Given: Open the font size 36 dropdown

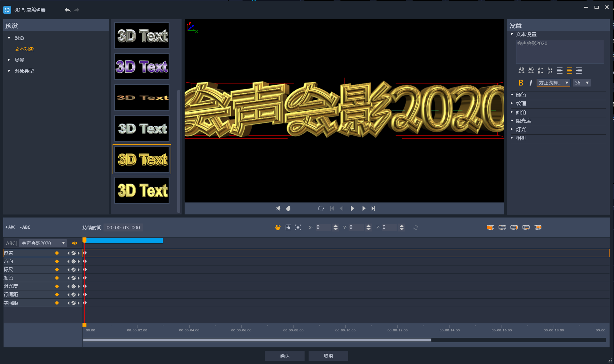Looking at the screenshot, I should click(x=581, y=83).
